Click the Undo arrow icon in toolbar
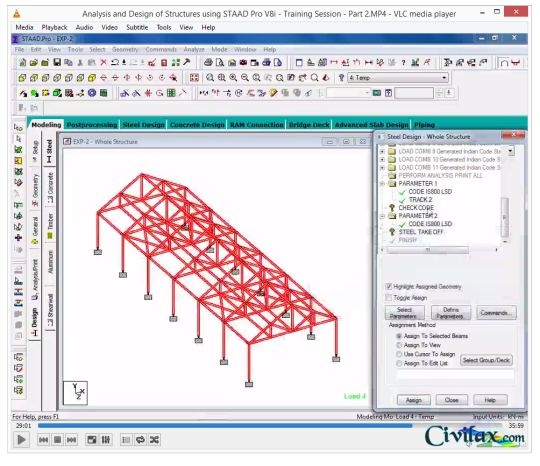Viewport: 540px width, 466px height. [115, 62]
